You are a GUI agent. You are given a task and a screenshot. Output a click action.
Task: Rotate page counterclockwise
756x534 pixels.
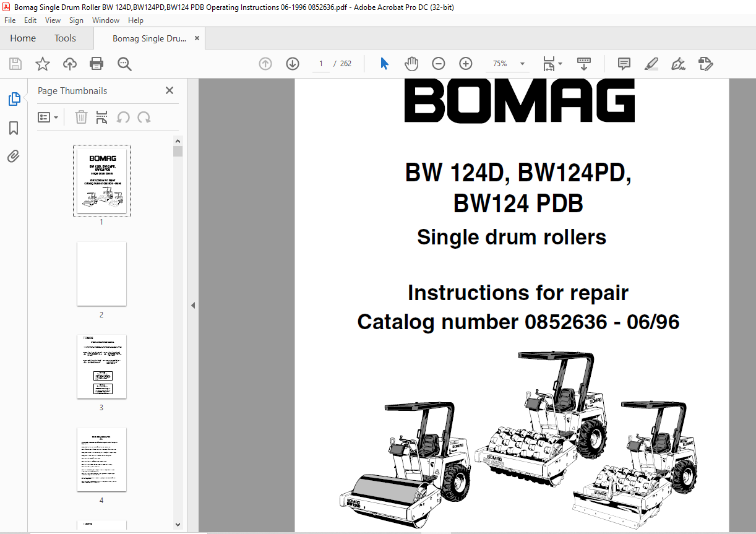(x=123, y=117)
